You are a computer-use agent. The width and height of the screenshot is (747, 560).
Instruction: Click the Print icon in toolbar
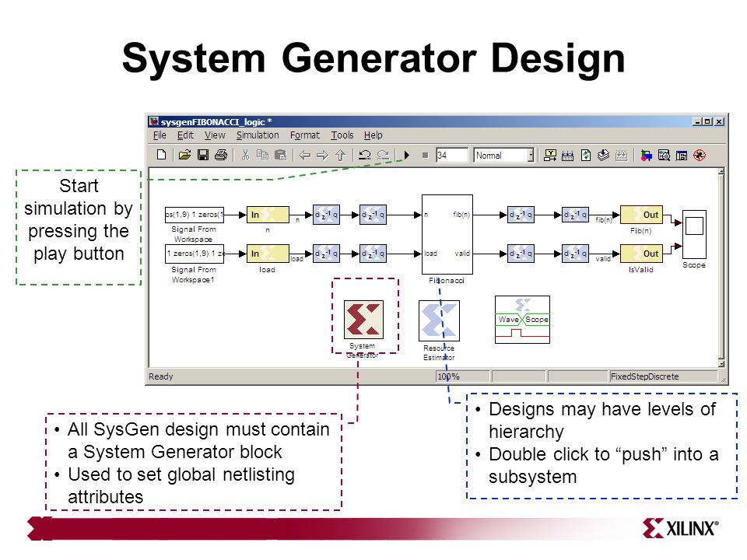point(220,155)
